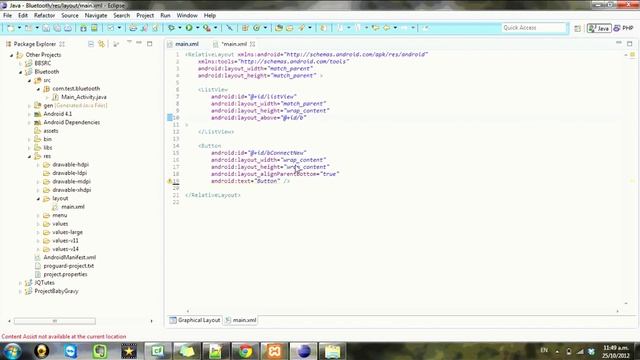The image size is (640, 360).
Task: Click the green Debug bug icon
Action: [171, 28]
